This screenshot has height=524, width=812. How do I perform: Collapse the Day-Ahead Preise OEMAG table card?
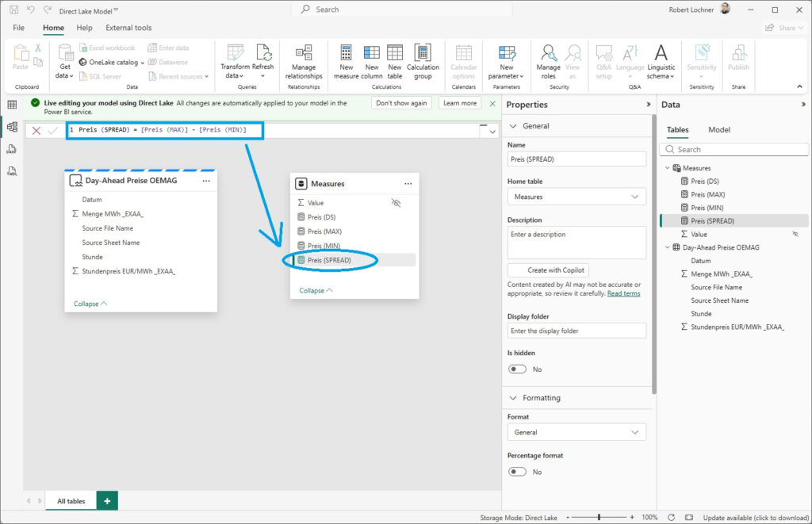click(90, 304)
